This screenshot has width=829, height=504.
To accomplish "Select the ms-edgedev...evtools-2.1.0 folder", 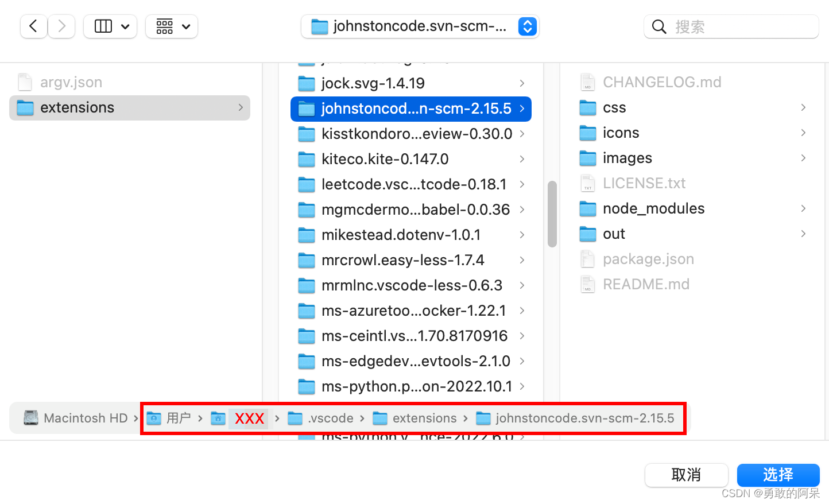I will pos(411,361).
